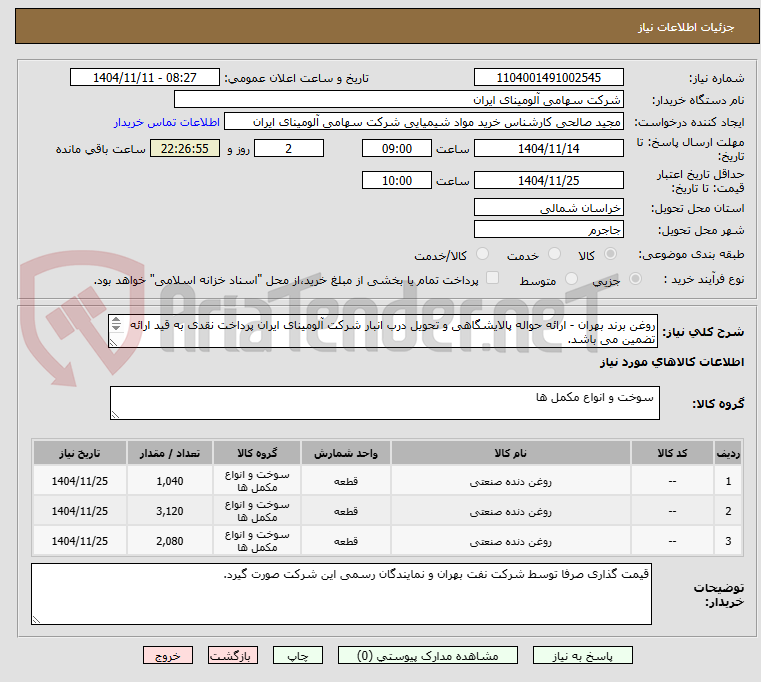Click row 1 item name 'روغن دنده صنعتی'
The height and width of the screenshot is (682, 761).
pyautogui.click(x=511, y=482)
